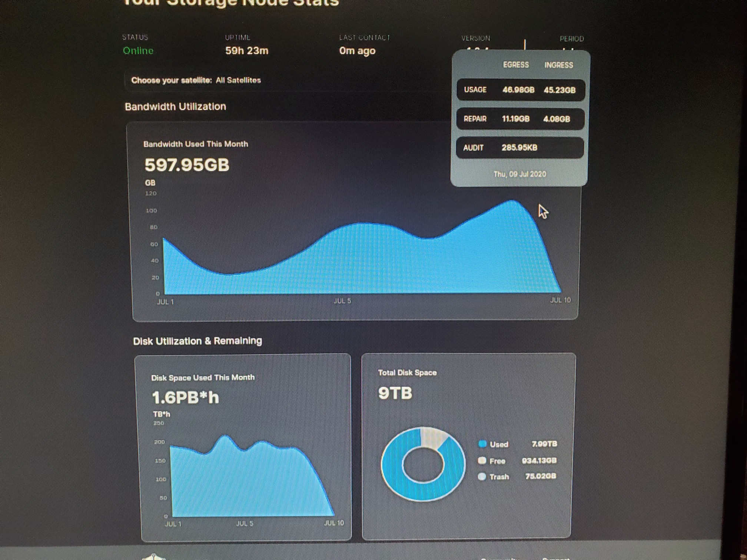Click the JUL 10 marker on disk chart
747x560 pixels.
coord(334,523)
